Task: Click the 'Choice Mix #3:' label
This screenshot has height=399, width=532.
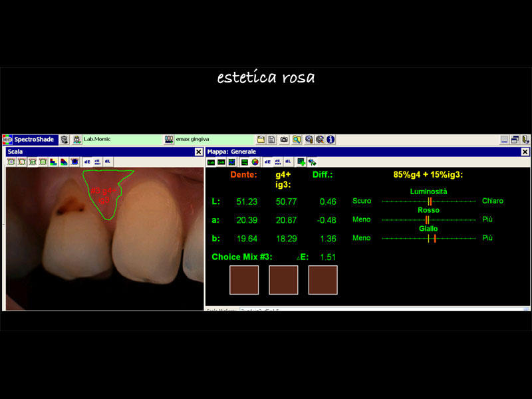Action: click(242, 257)
